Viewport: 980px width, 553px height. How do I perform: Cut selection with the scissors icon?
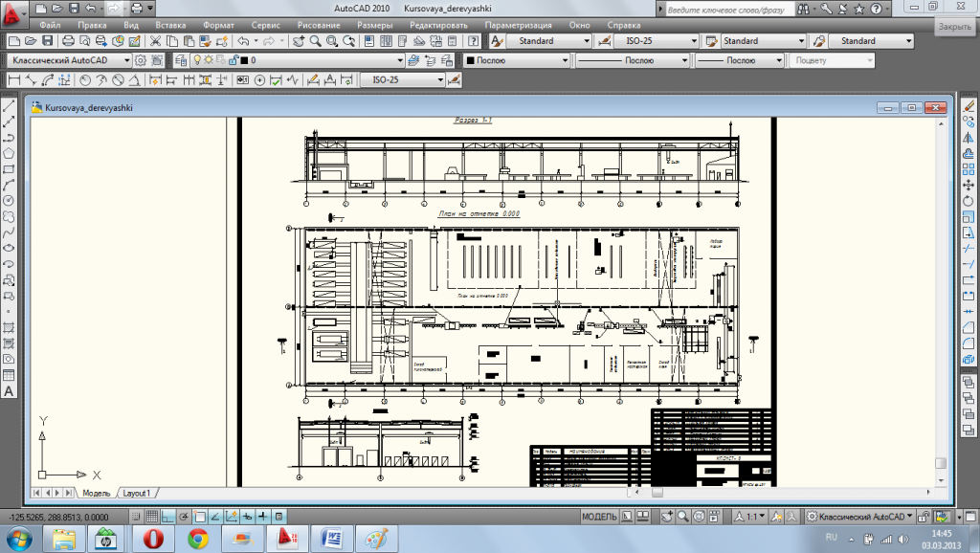click(x=155, y=41)
